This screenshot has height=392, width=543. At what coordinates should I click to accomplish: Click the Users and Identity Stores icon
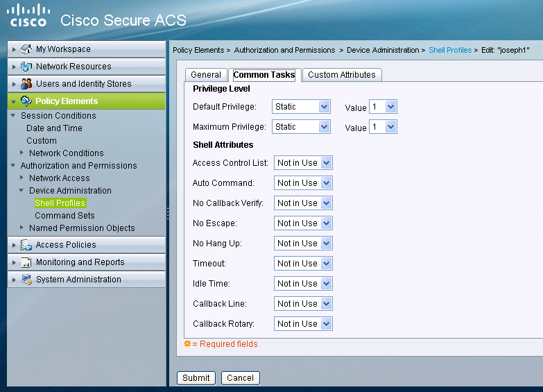click(x=26, y=84)
